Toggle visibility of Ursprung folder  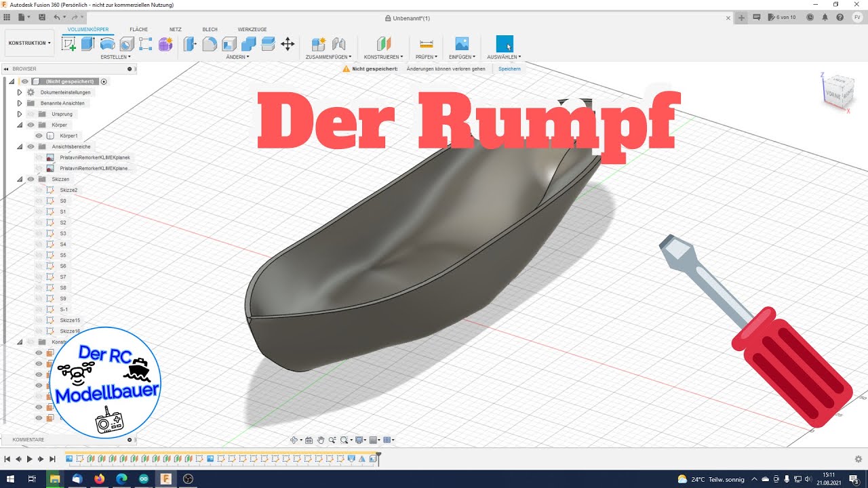[31, 114]
